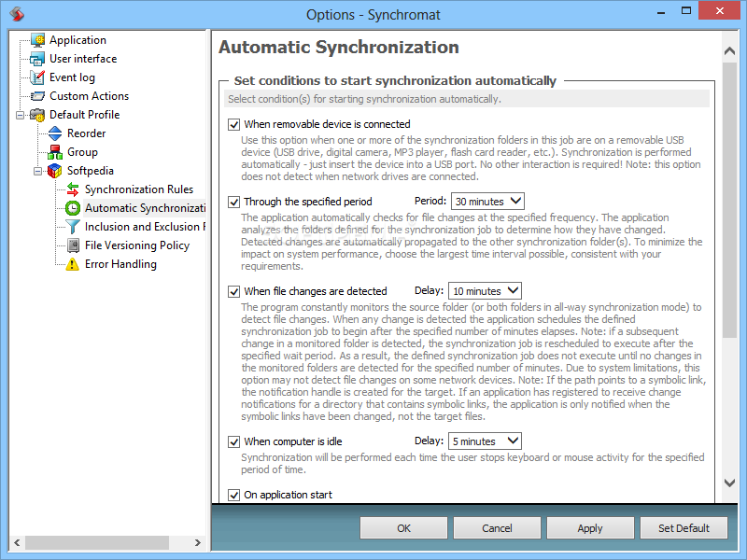Open Inclusion and Exclusion filters page
This screenshot has width=747, height=560.
pyautogui.click(x=145, y=227)
